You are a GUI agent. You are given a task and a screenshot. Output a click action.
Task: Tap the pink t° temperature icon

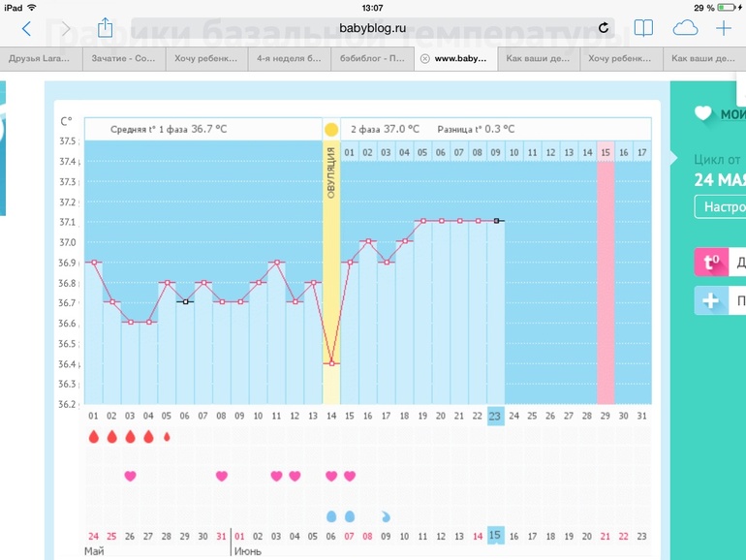[x=710, y=263]
